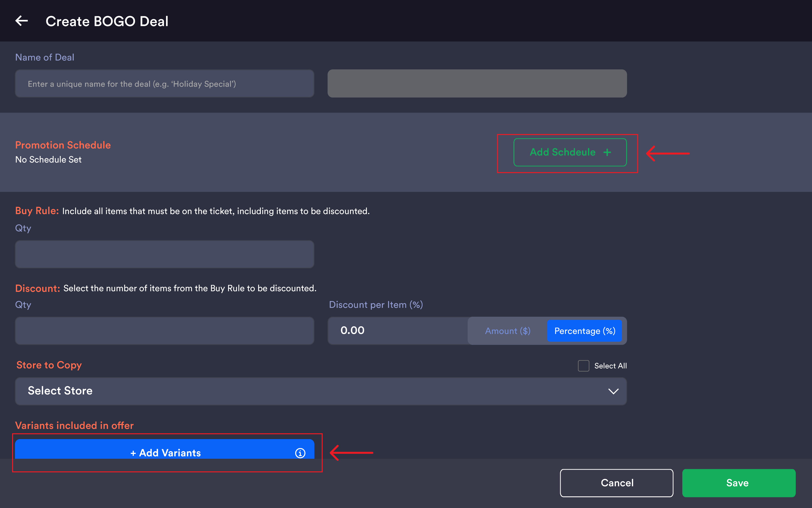This screenshot has width=812, height=508.
Task: Click the 'Buy Rule:' label
Action: pos(37,211)
